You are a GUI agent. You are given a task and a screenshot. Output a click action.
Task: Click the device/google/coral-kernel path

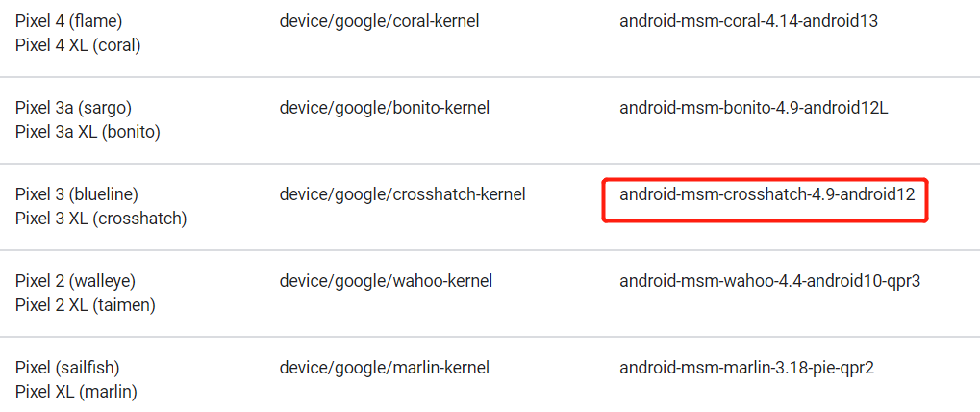tap(379, 20)
